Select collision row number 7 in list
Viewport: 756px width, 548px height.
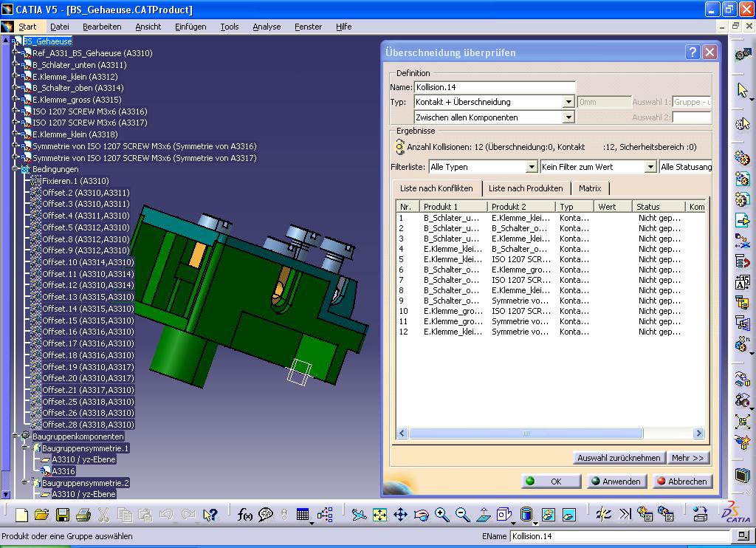[551, 280]
